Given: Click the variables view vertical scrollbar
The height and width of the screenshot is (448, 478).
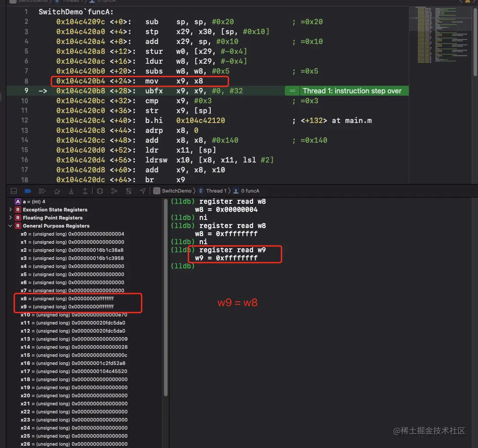Looking at the screenshot, I should (165, 297).
